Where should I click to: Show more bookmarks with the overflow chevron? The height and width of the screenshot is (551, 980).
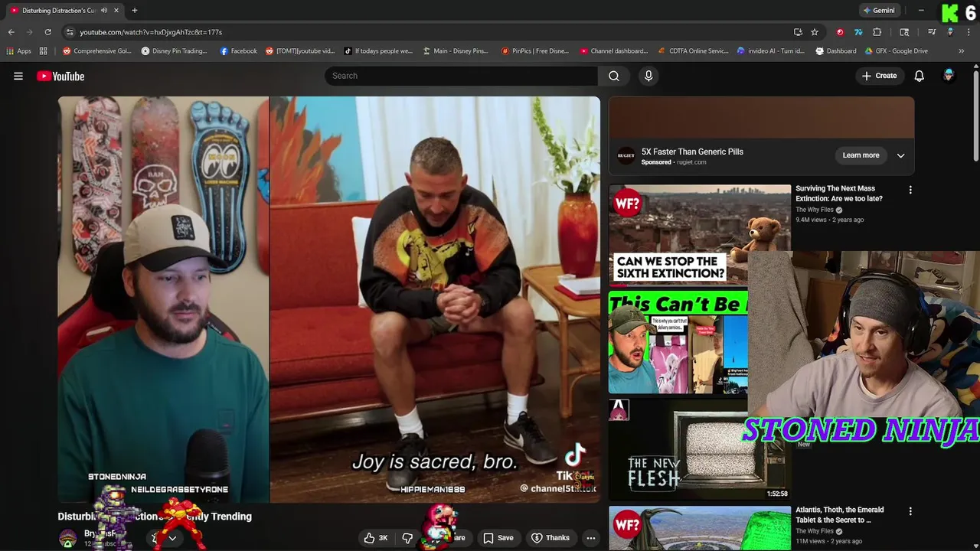(x=962, y=51)
